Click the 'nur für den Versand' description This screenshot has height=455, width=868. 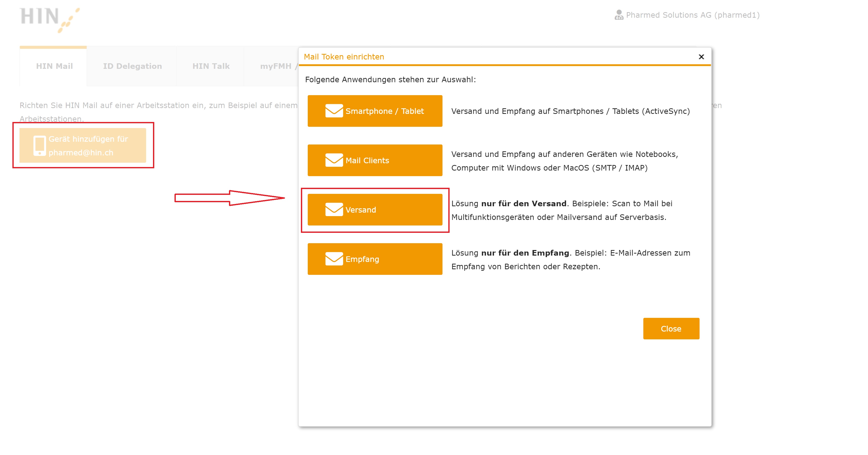[562, 210]
